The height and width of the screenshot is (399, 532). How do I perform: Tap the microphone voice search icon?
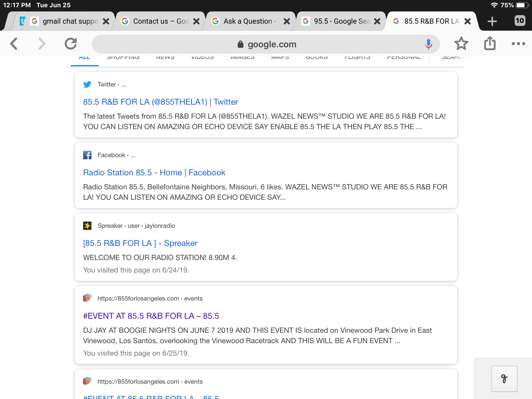[x=428, y=44]
